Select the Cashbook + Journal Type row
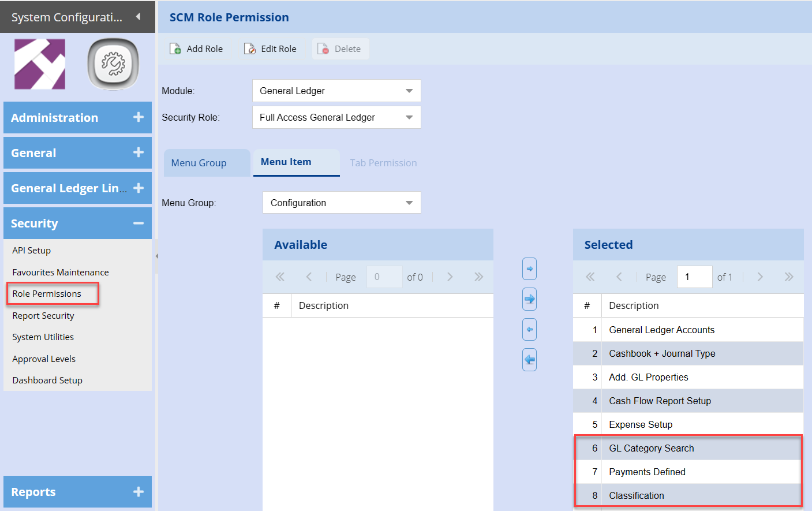The width and height of the screenshot is (812, 511). [x=688, y=353]
